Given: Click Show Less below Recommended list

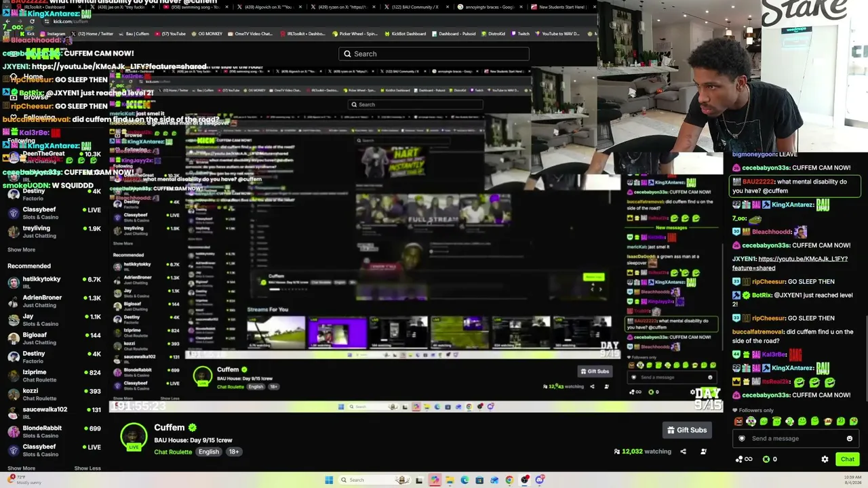Looking at the screenshot, I should click(87, 468).
